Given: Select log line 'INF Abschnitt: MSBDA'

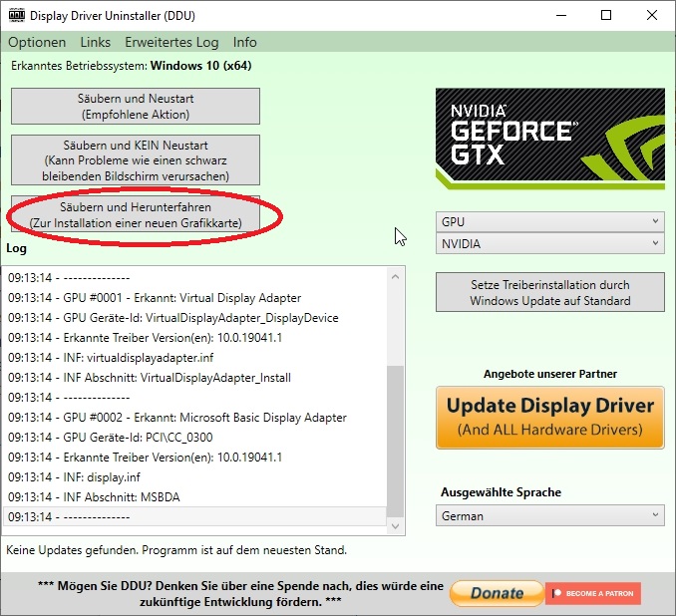Looking at the screenshot, I should [194, 497].
